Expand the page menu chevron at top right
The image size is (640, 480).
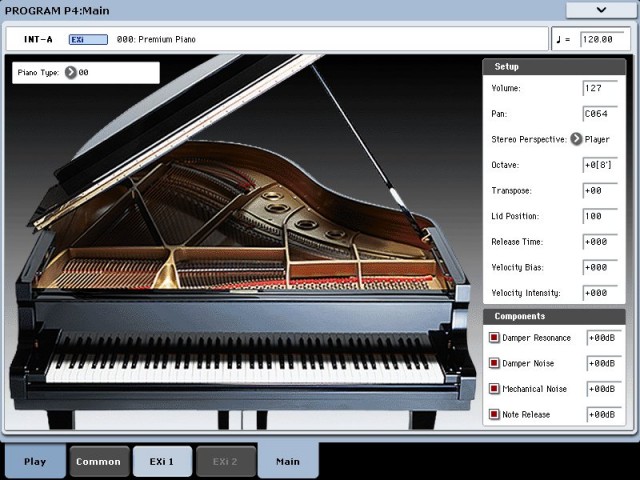click(601, 9)
